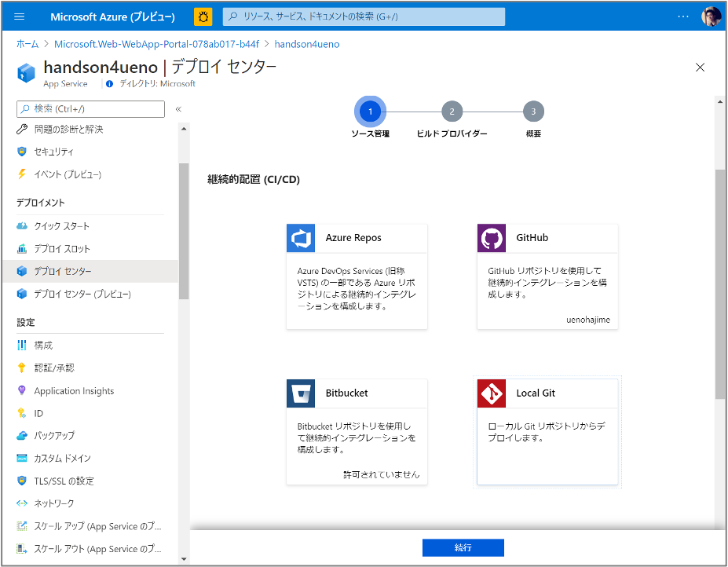Open the more options ellipsis in header
Viewport: 728px width, 567px height.
tap(683, 16)
